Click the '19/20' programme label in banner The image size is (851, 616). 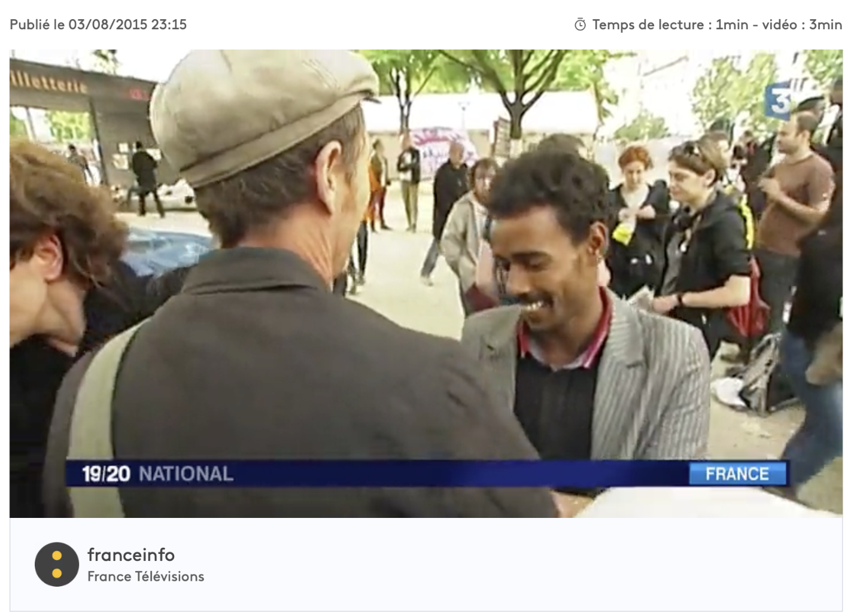pyautogui.click(x=106, y=474)
